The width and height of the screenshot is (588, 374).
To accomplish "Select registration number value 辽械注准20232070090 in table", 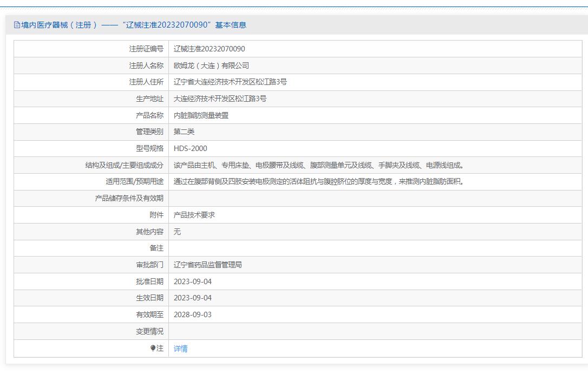I will (x=209, y=49).
